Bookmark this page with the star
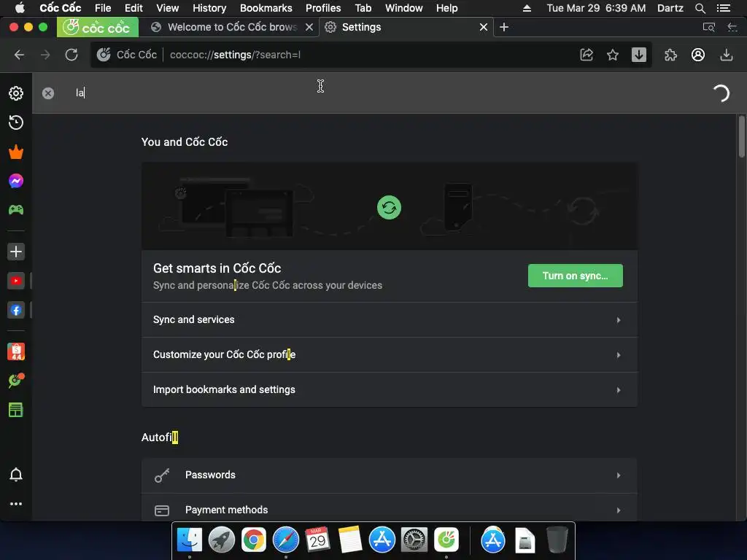The image size is (747, 560). pos(613,55)
